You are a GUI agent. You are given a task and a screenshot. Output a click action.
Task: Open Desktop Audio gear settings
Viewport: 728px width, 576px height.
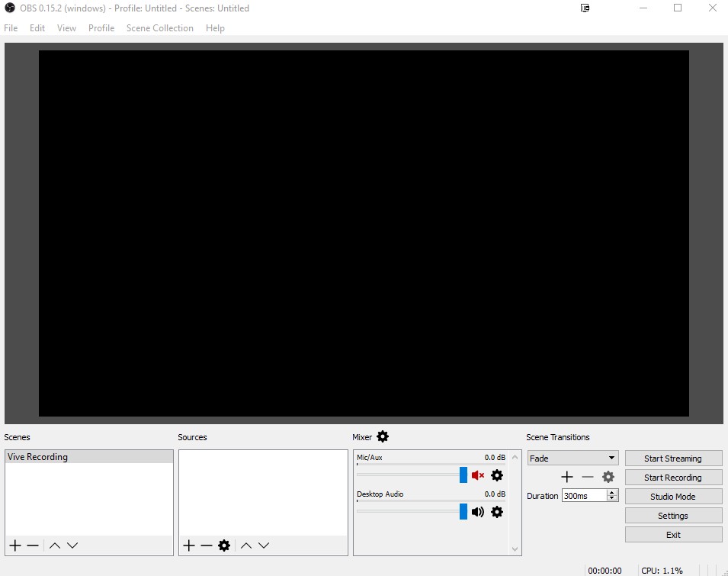(497, 512)
